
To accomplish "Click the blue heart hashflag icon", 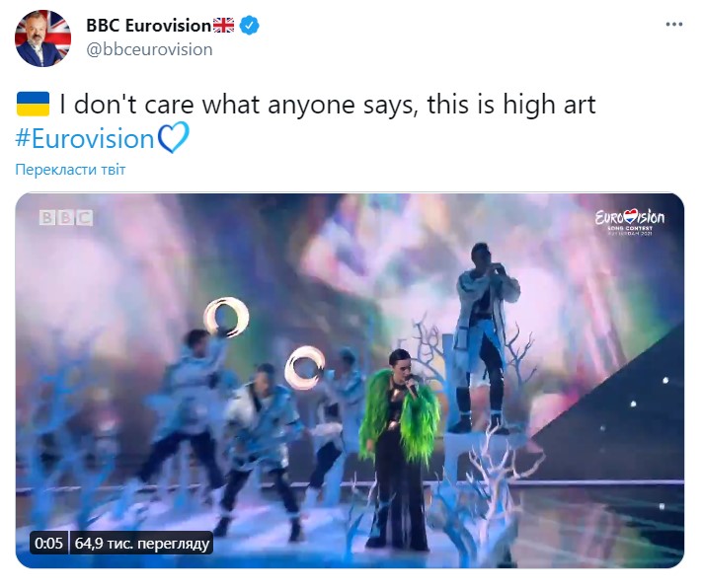I will click(x=173, y=138).
